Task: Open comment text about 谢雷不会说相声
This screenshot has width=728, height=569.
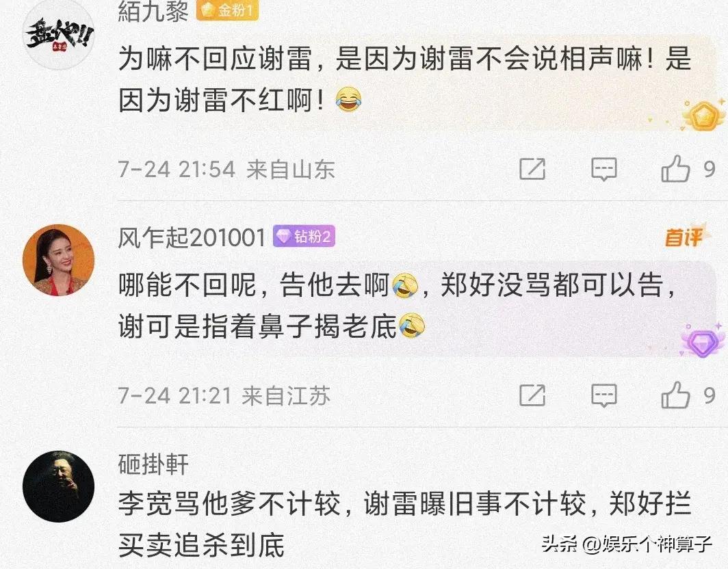Action: click(x=405, y=79)
